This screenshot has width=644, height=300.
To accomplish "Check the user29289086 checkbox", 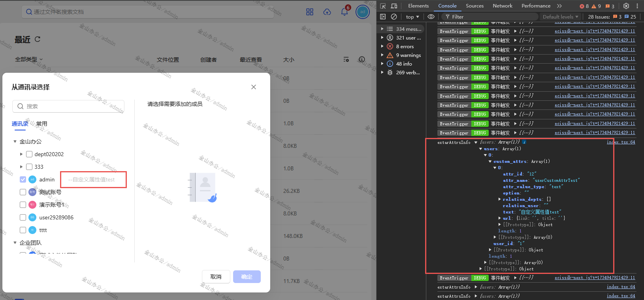I will 23,217.
